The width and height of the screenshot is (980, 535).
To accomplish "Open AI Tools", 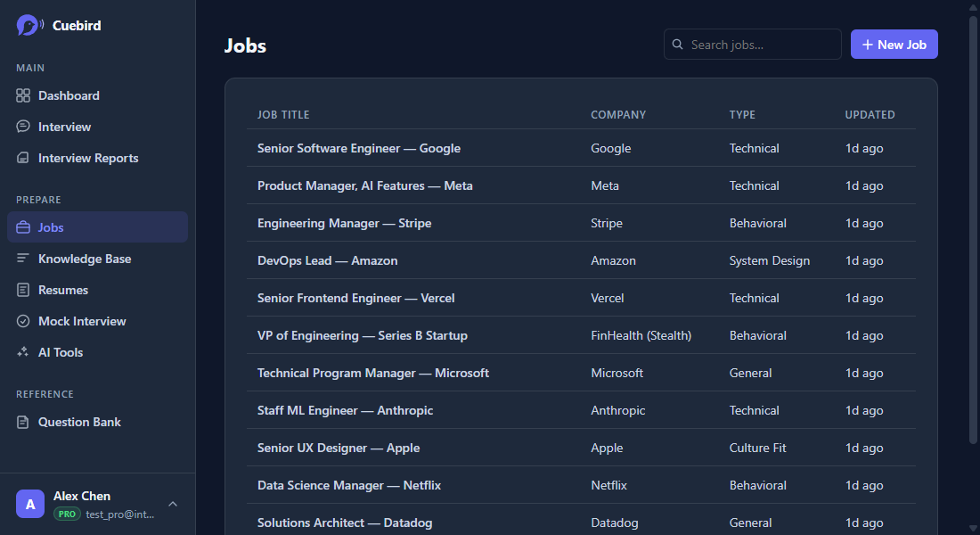I will (97, 352).
